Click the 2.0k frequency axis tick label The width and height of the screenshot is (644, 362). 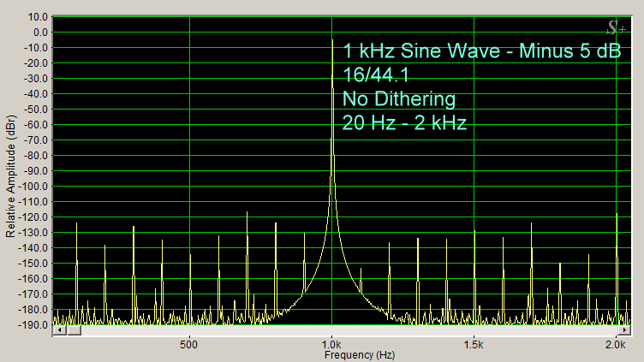pos(614,344)
